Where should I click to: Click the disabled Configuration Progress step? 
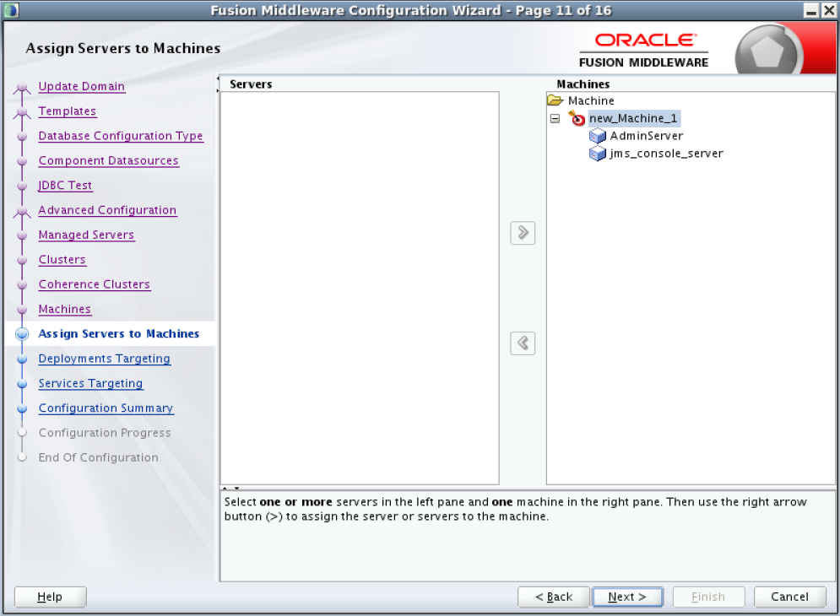tap(105, 433)
